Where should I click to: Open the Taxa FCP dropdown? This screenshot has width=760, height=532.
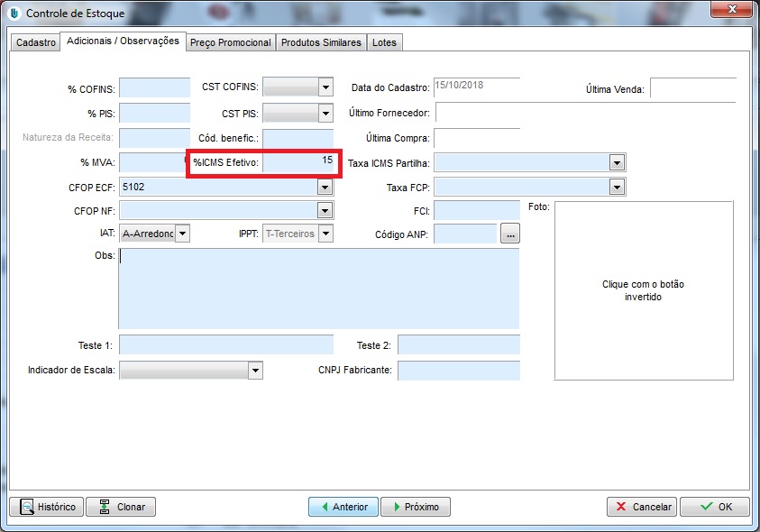click(617, 188)
